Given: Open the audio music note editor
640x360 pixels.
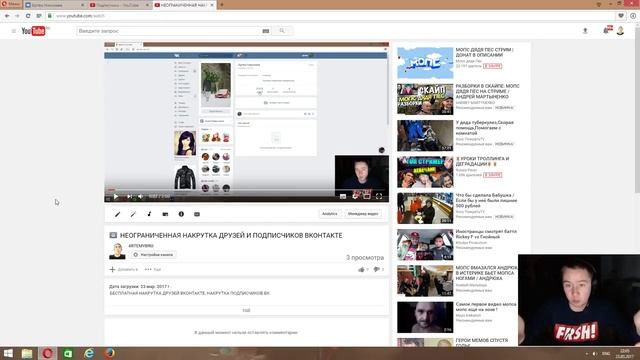Looking at the screenshot, I should point(149,214).
